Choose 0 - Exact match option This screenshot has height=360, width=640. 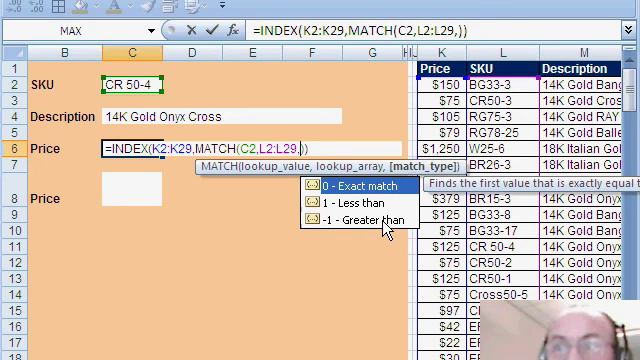click(x=360, y=186)
